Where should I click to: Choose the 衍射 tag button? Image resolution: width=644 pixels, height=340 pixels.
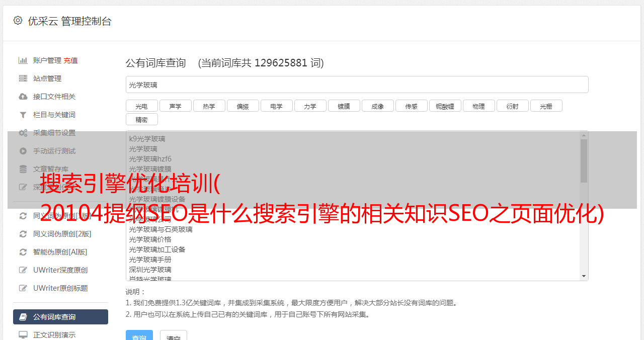(x=512, y=106)
